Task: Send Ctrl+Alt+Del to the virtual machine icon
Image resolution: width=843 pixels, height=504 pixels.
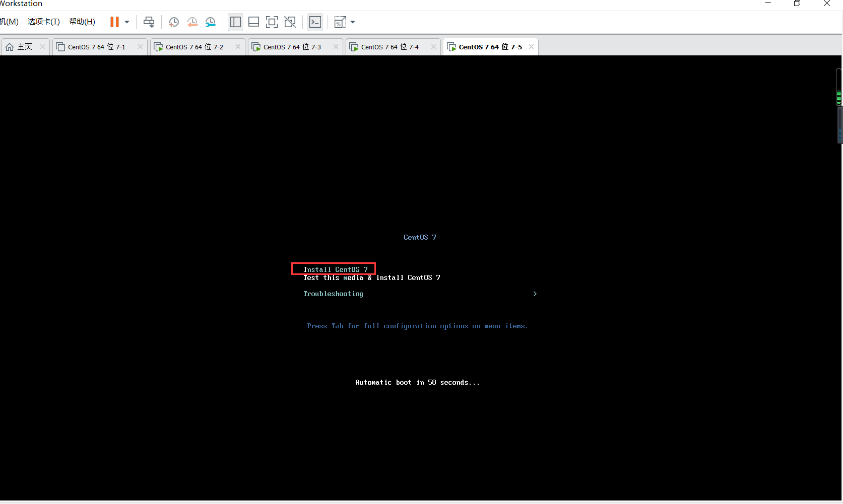Action: 149,22
